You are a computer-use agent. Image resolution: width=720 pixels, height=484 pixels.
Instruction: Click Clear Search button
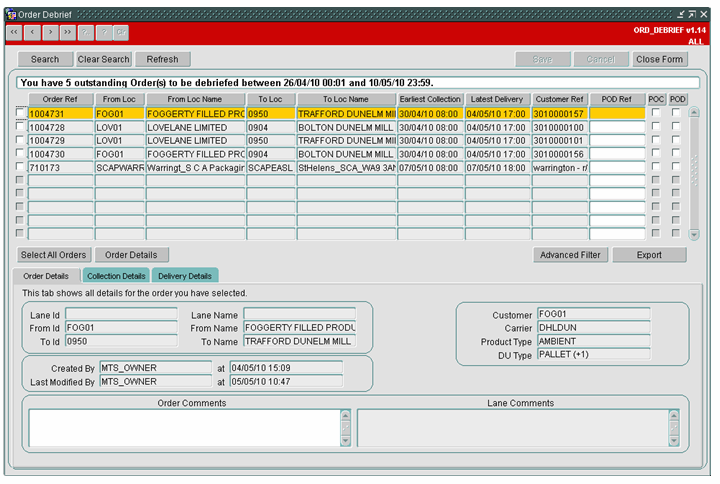coord(103,59)
